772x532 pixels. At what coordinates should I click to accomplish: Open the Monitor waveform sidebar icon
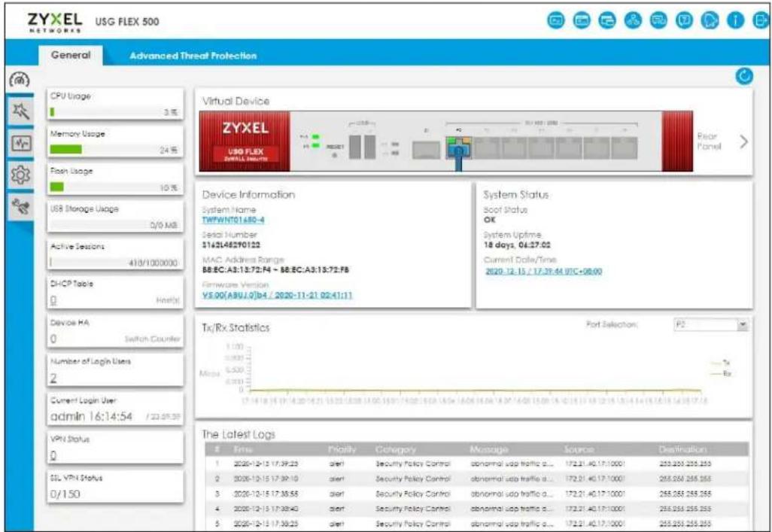tap(20, 144)
